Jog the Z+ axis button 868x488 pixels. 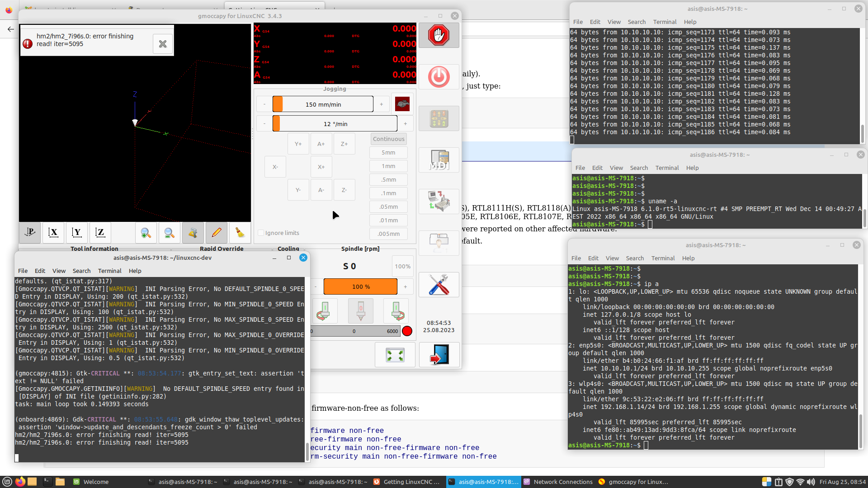[x=344, y=144]
